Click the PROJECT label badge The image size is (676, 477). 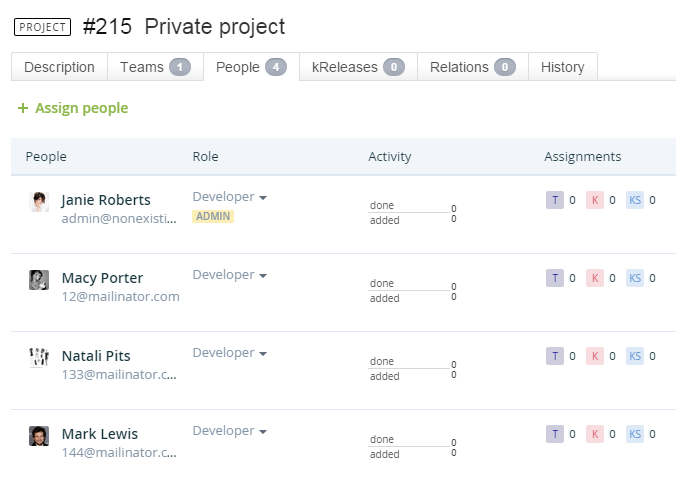click(x=42, y=27)
